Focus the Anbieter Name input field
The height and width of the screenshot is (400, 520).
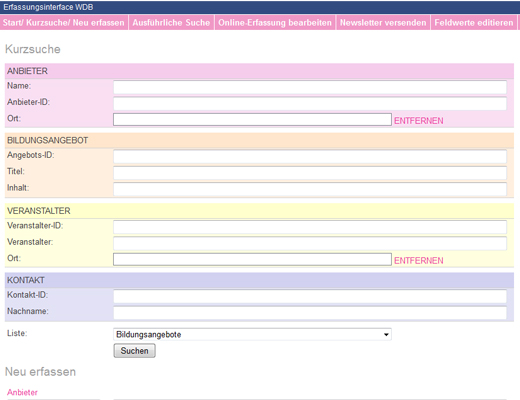pos(310,87)
